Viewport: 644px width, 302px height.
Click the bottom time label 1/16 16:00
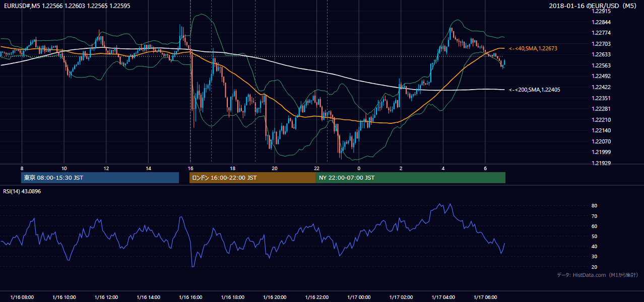(x=190, y=297)
